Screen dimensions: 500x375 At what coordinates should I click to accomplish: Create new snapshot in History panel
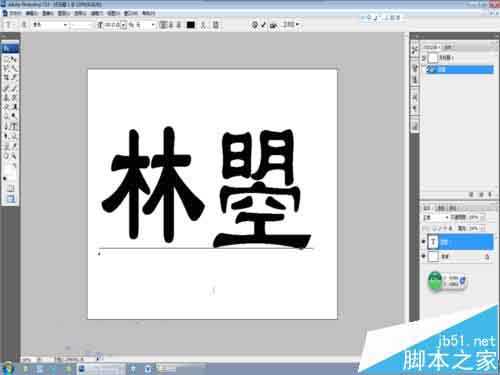click(x=480, y=194)
